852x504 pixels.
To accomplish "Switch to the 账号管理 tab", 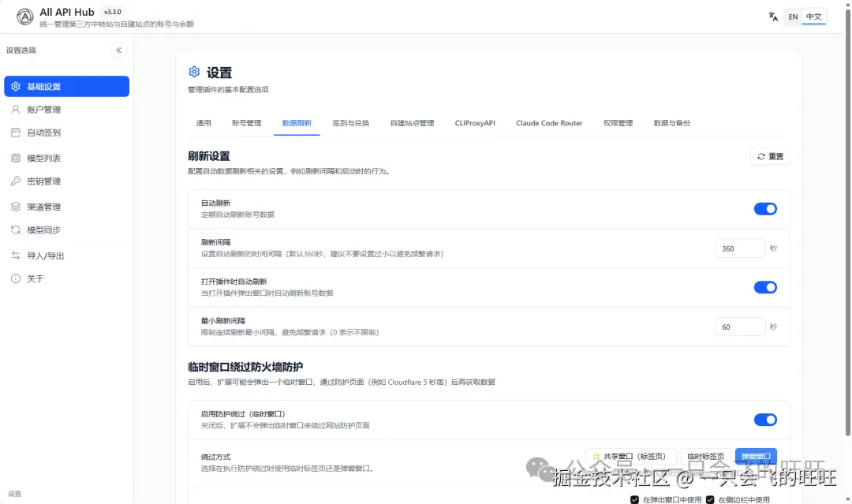I will click(x=246, y=123).
